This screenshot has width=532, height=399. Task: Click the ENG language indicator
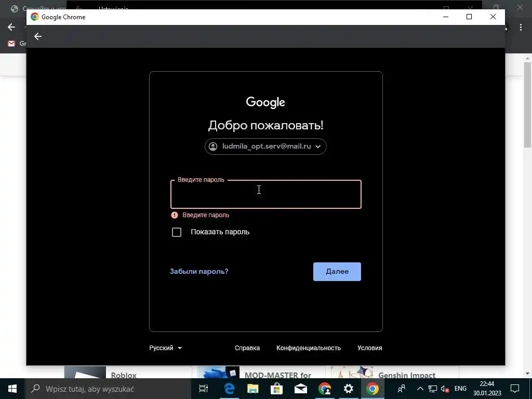click(460, 389)
